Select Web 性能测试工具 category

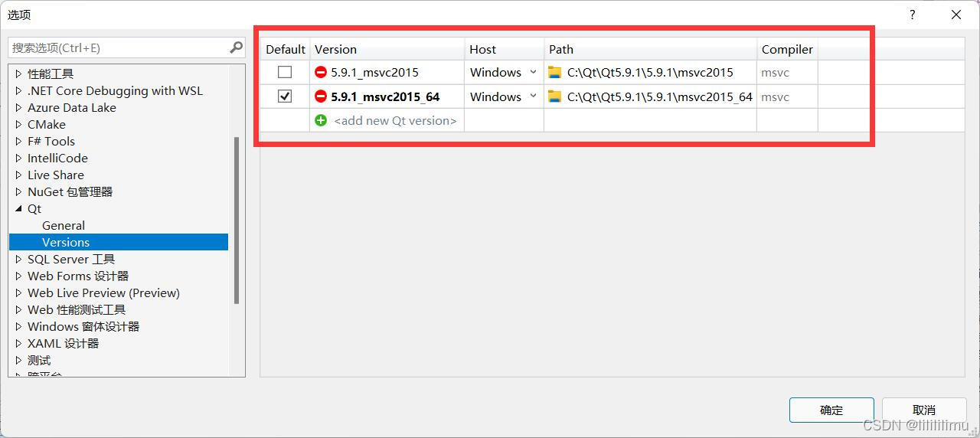pyautogui.click(x=77, y=309)
